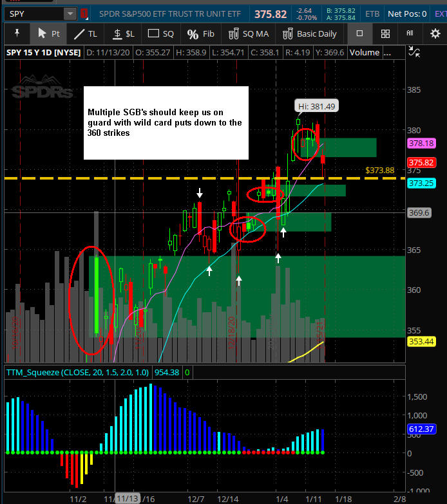Screen dimensions: 447x504
Task: Click the 11/2 date on time axis
Action: pyautogui.click(x=78, y=499)
